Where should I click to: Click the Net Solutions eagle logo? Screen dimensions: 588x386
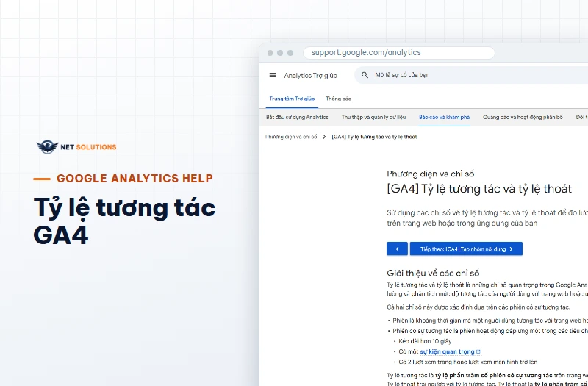(47, 146)
